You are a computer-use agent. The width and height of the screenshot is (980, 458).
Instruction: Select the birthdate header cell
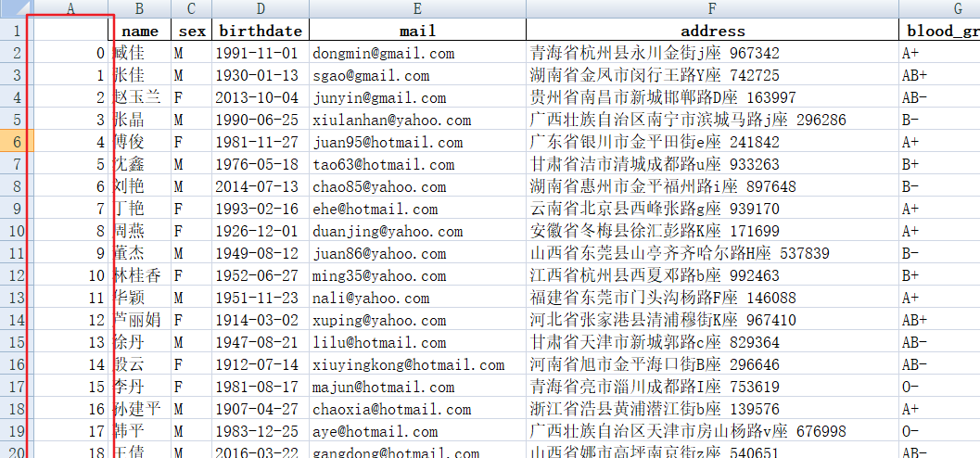point(261,31)
